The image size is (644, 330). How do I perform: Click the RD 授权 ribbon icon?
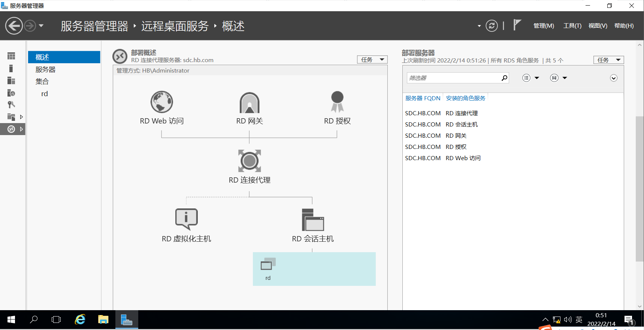point(337,101)
